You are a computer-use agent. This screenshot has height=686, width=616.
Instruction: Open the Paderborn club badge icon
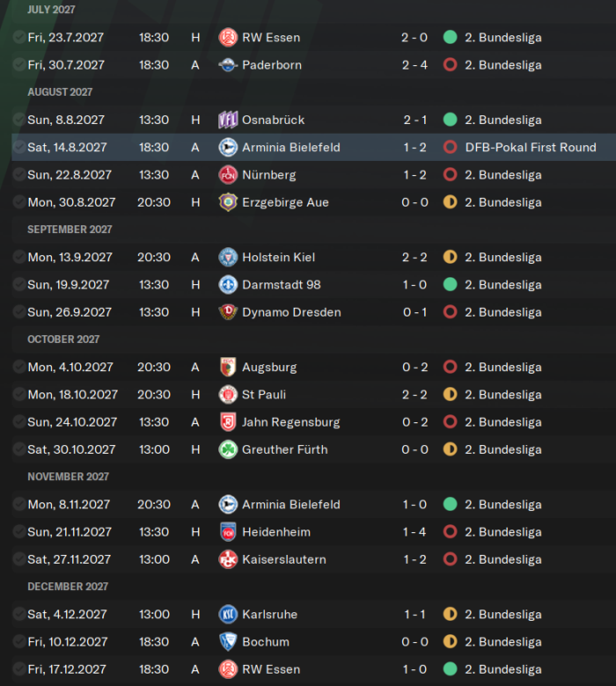point(228,65)
